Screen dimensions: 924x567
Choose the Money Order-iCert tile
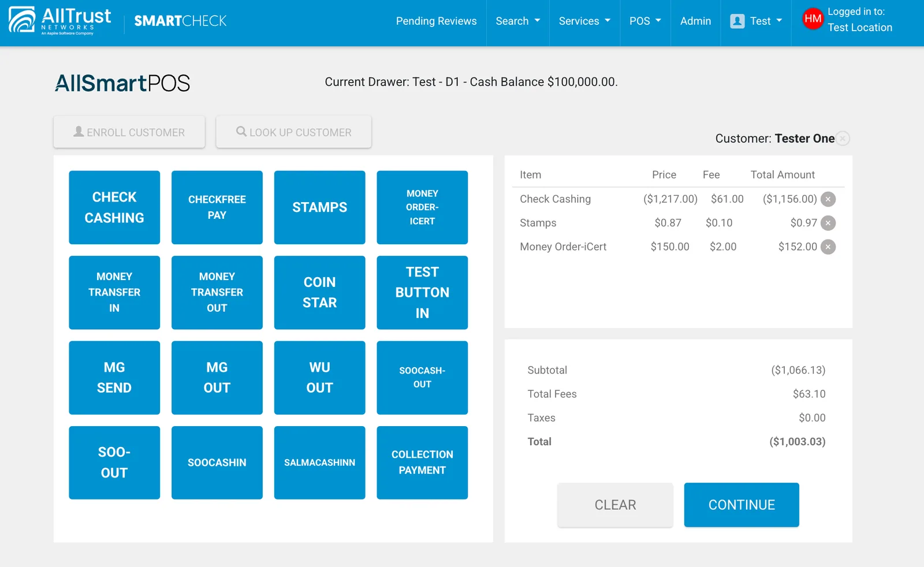coord(422,207)
